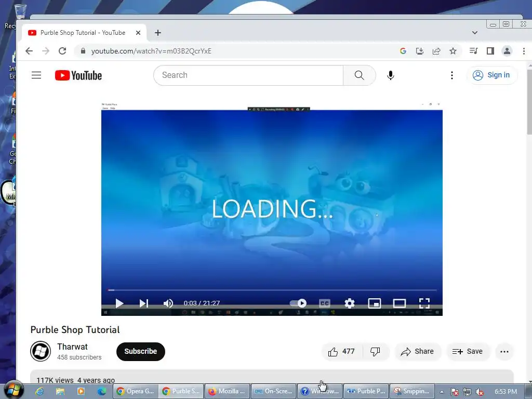Toggle the Chrome side panel icon
The width and height of the screenshot is (532, 399).
(x=490, y=51)
